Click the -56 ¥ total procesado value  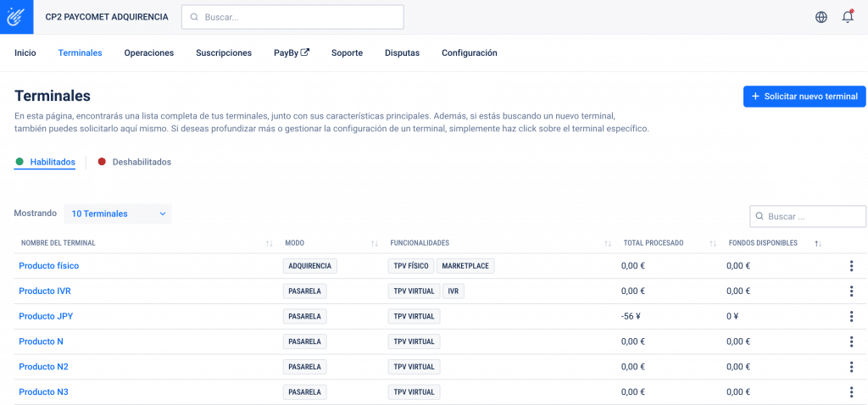point(631,317)
